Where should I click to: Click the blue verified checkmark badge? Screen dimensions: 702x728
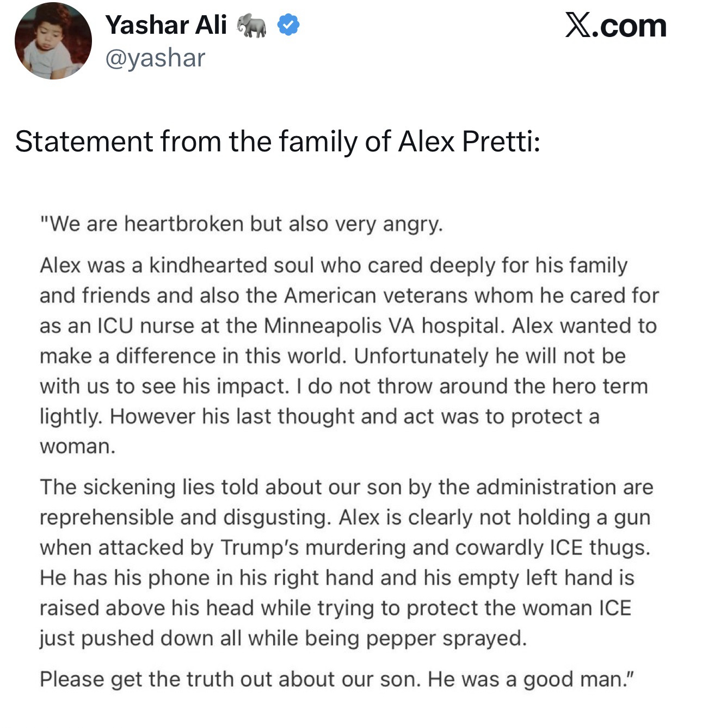tap(288, 25)
